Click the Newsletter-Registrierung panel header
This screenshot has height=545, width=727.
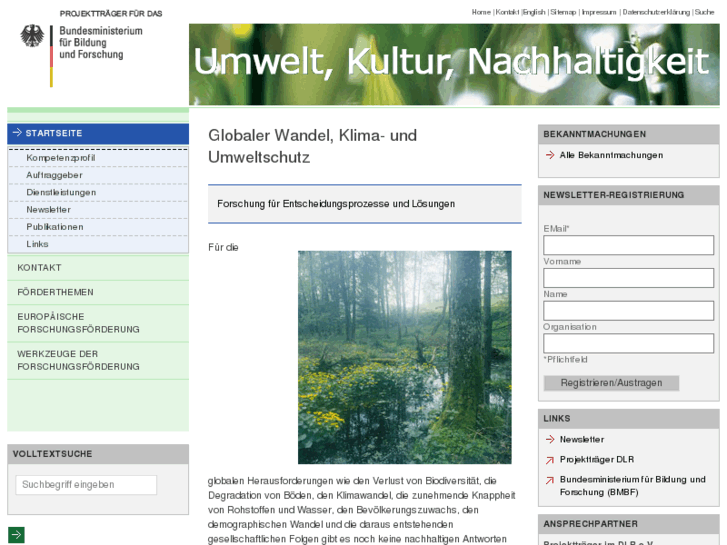coord(628,195)
